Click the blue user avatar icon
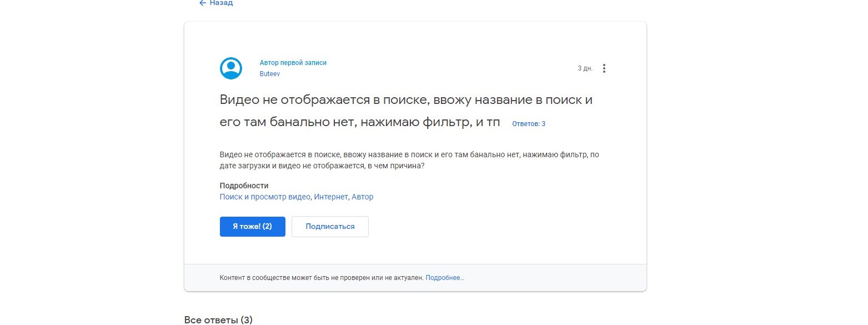868x325 pixels. click(x=231, y=68)
